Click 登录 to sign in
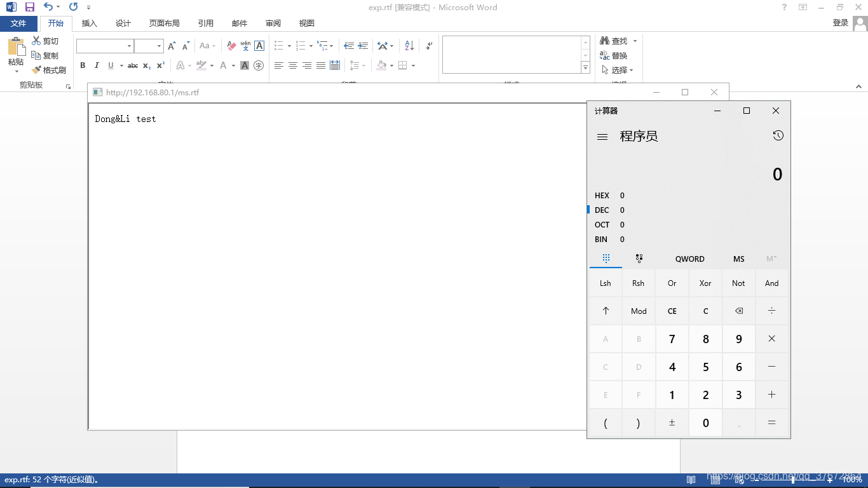This screenshot has width=868, height=488. (x=841, y=23)
